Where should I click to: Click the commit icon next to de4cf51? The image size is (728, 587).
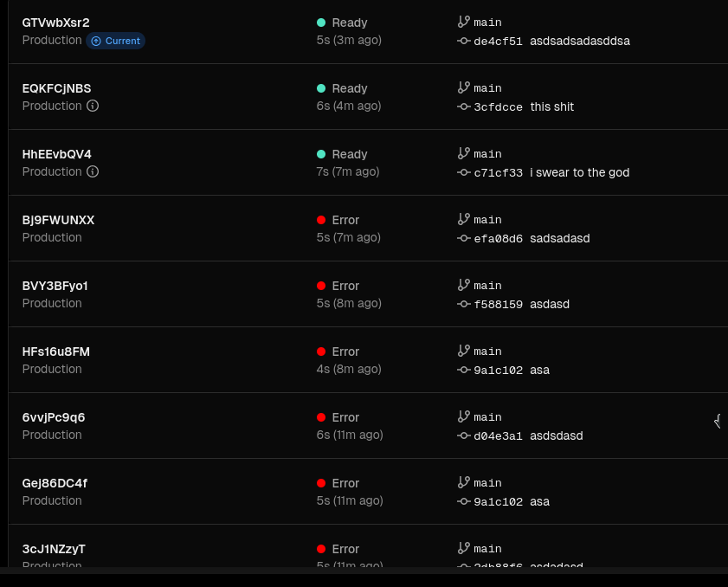(x=464, y=41)
